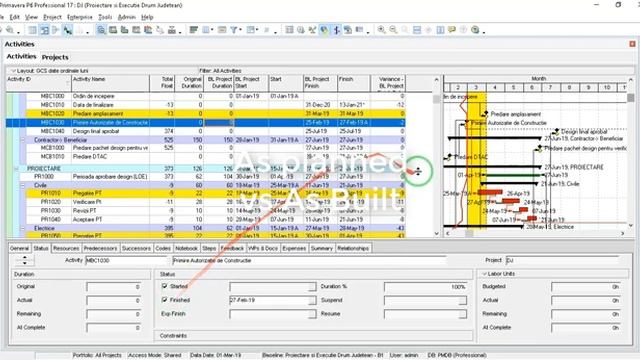Viewport: 640px width, 360px height.
Task: Open the Layout options dropdown arrow
Action: click(13, 71)
